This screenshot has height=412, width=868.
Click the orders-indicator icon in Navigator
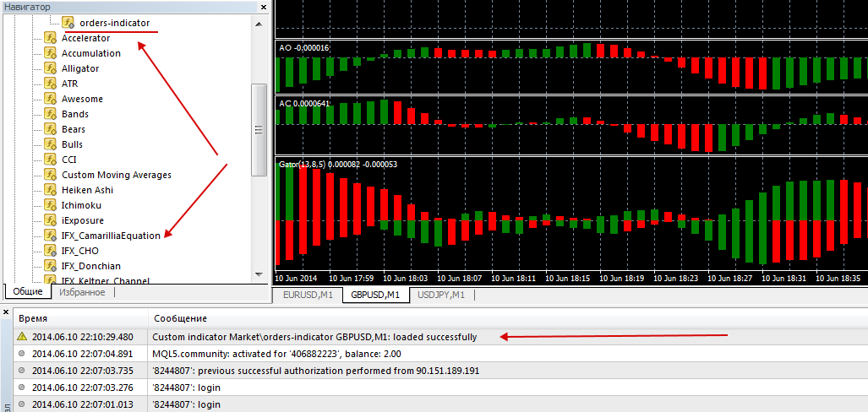(68, 23)
